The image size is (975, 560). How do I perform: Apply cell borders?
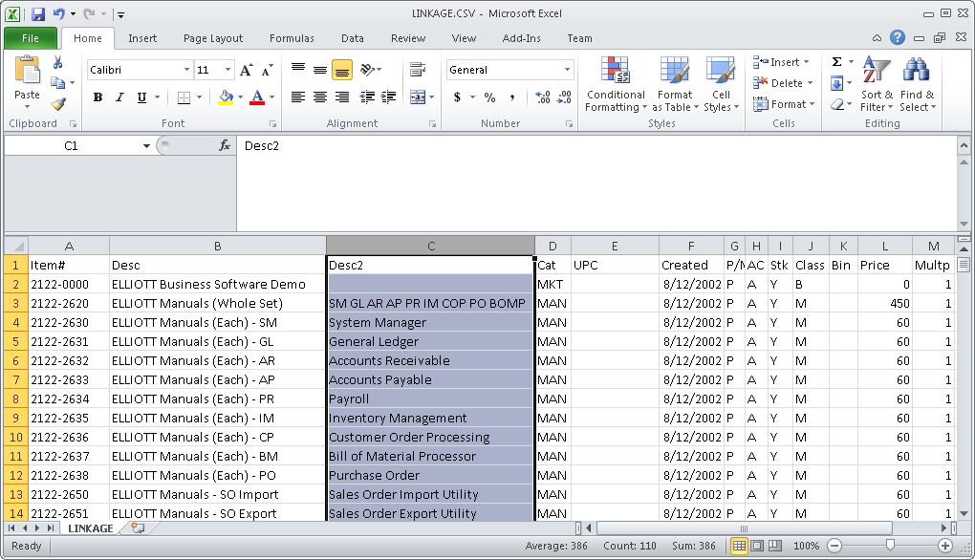click(x=184, y=97)
